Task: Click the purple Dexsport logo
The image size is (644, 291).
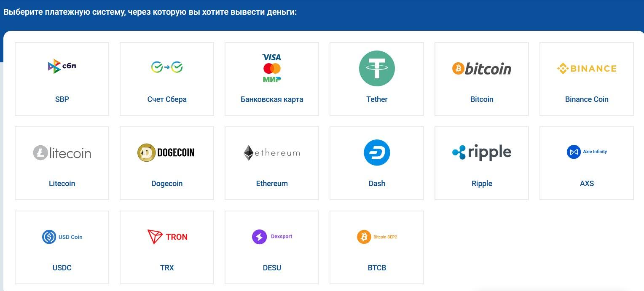Action: (272, 237)
